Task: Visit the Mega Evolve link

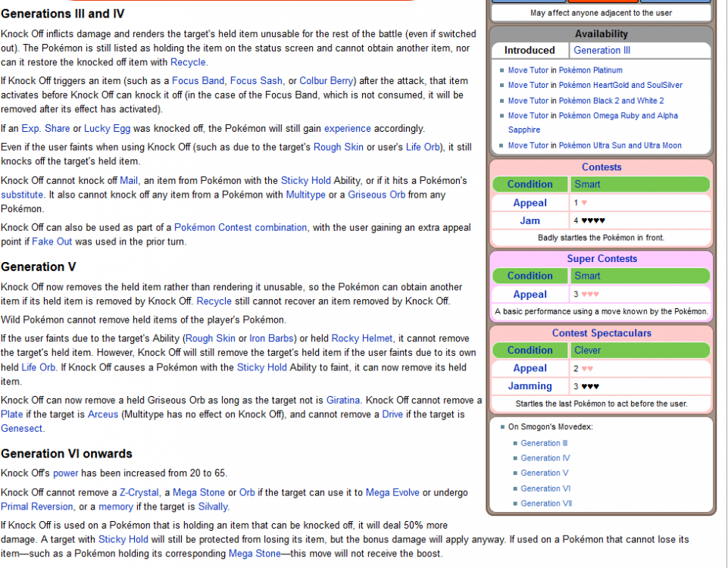Action: pyautogui.click(x=392, y=492)
